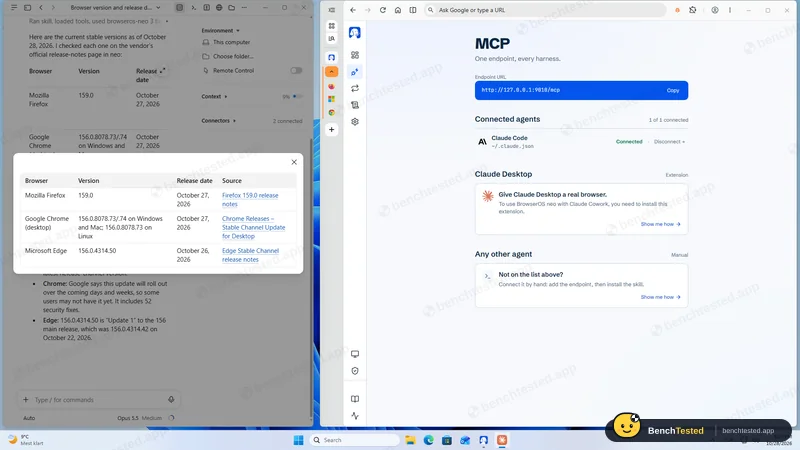Viewport: 800px width, 450px height.
Task: Click the activity pulse icon in BrowserOS nav
Action: (x=355, y=416)
